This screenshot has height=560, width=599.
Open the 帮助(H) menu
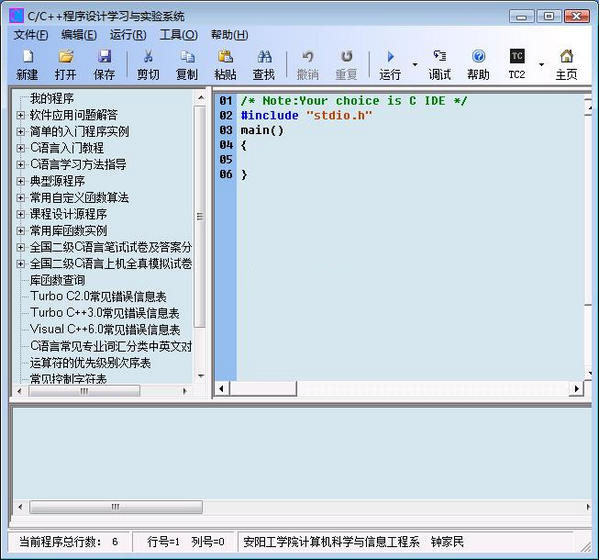(x=230, y=35)
